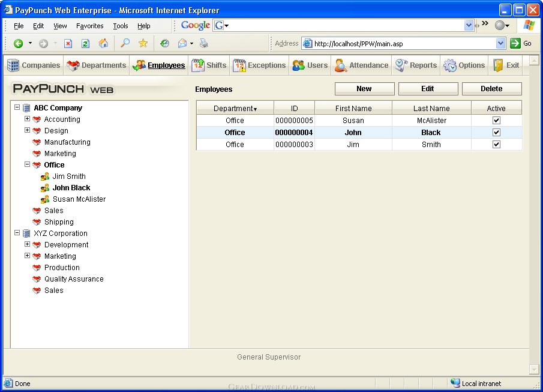Open the Favorites menu

coord(89,26)
